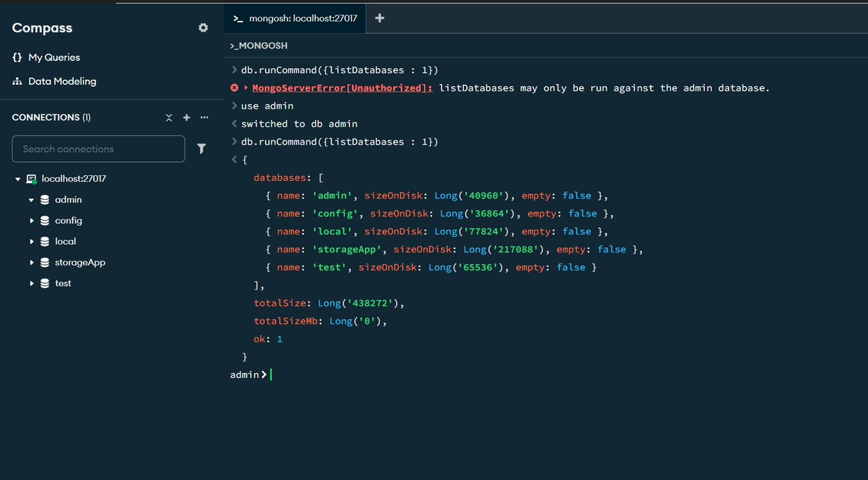Collapse the localhost:27017 connection caret
The width and height of the screenshot is (868, 480).
tap(17, 179)
